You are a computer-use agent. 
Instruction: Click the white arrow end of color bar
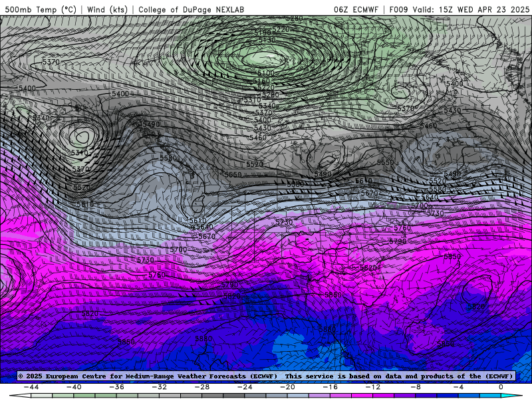21,396
